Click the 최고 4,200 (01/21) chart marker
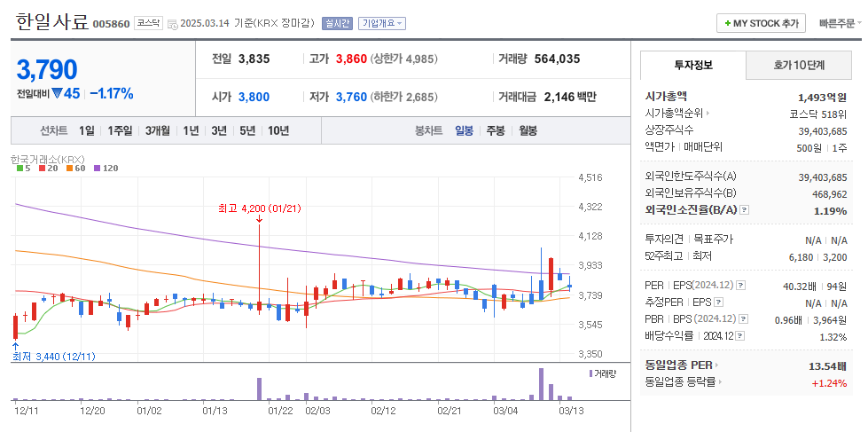Image resolution: width=868 pixels, height=432 pixels. tap(259, 208)
